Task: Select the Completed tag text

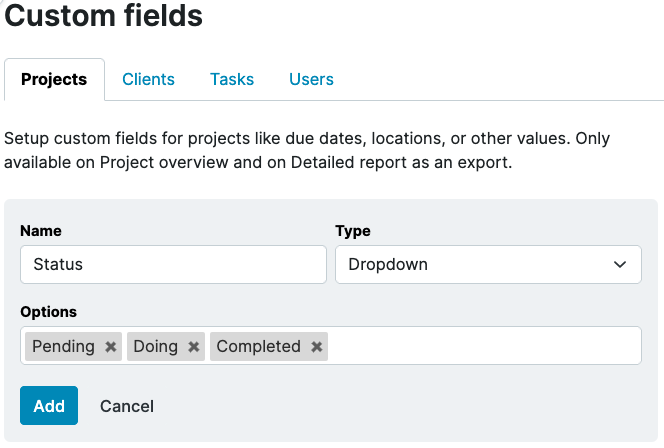Action: [258, 346]
